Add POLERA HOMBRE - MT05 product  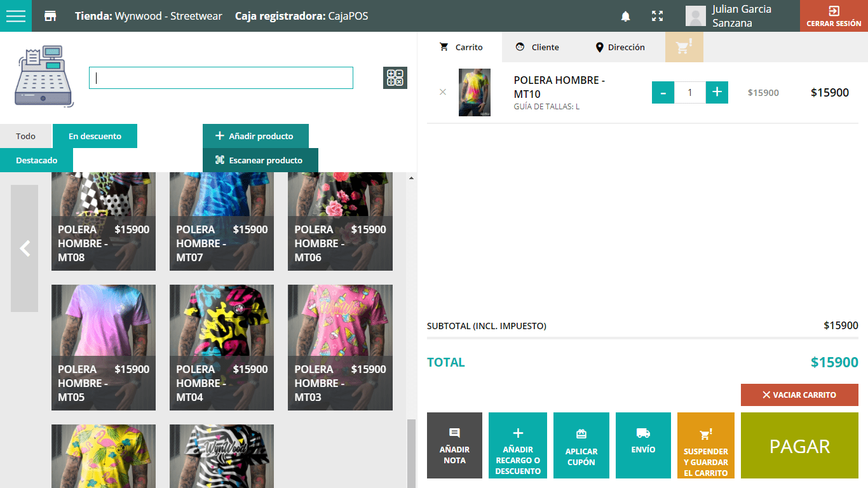point(104,348)
